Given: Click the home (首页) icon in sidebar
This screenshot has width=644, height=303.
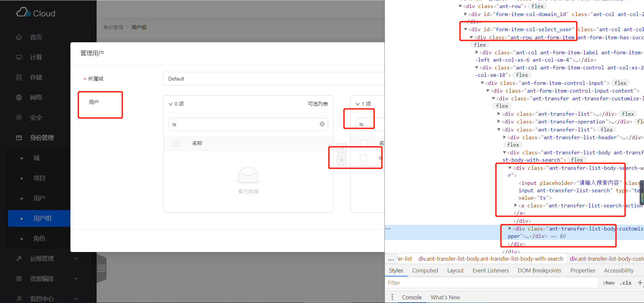Looking at the screenshot, I should click(19, 37).
